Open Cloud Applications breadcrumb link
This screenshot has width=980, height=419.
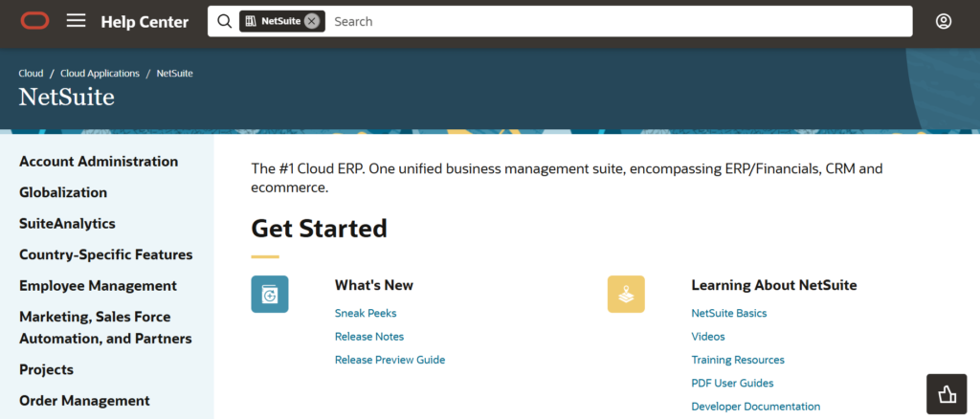(x=100, y=74)
